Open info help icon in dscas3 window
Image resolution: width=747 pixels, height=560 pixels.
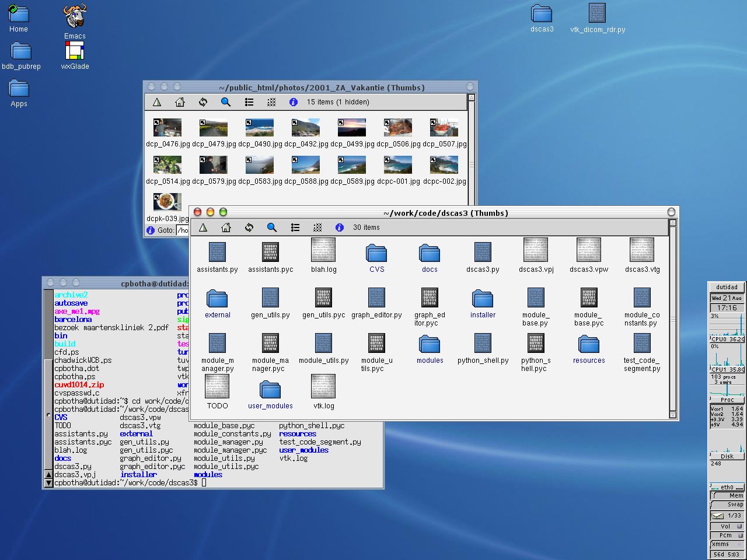tap(340, 228)
